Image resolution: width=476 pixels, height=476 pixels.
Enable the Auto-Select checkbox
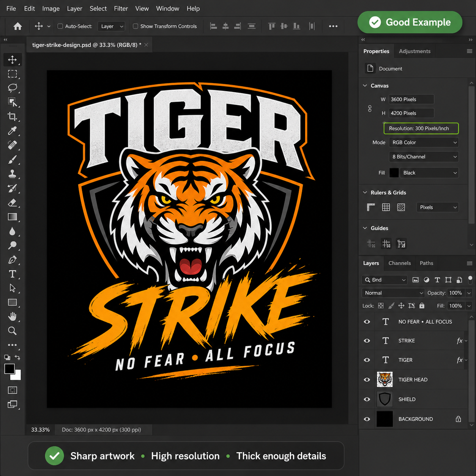click(x=60, y=26)
